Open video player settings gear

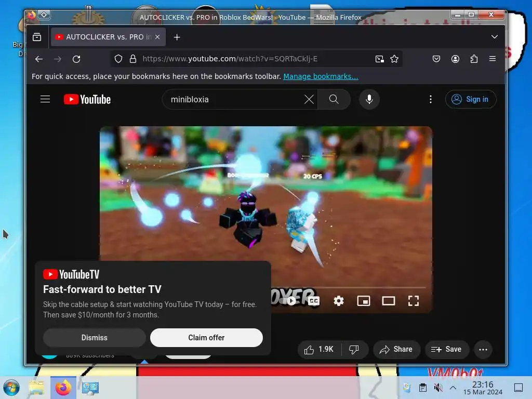tap(339, 301)
